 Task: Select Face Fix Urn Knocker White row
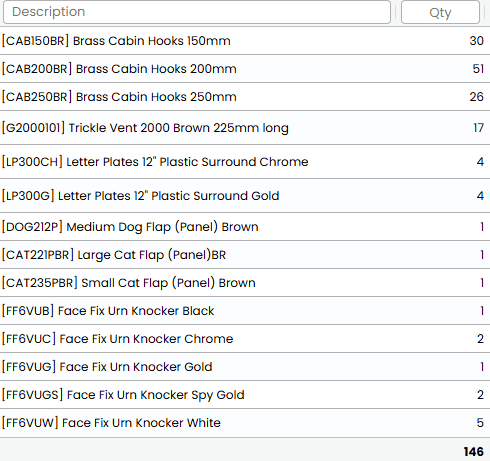pyautogui.click(x=245, y=423)
